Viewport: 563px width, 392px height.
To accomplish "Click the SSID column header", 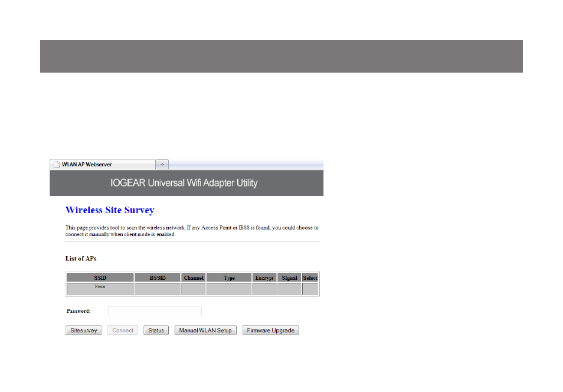I will (x=100, y=277).
